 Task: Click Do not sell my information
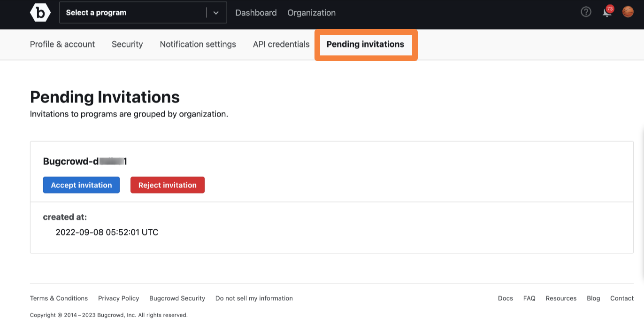254,298
